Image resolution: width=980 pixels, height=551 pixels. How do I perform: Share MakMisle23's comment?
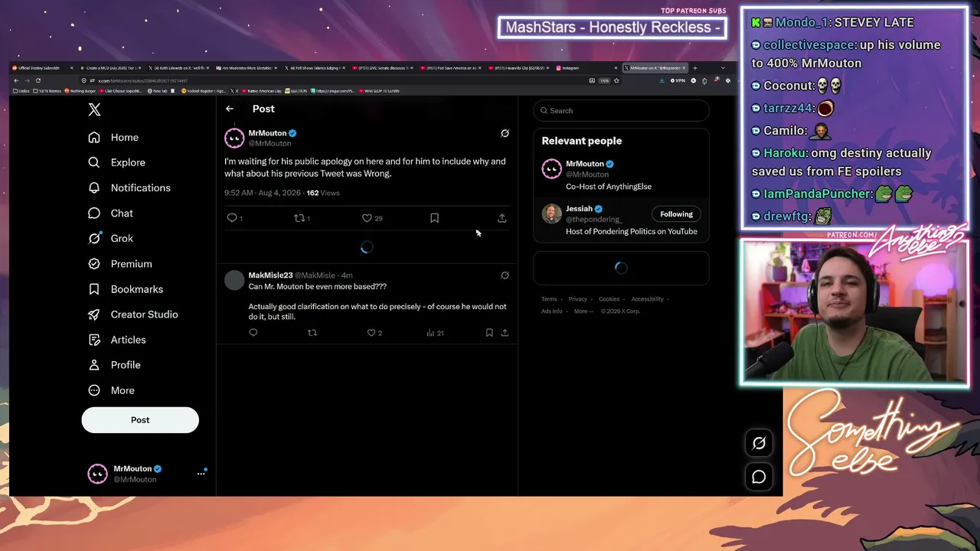coord(505,333)
